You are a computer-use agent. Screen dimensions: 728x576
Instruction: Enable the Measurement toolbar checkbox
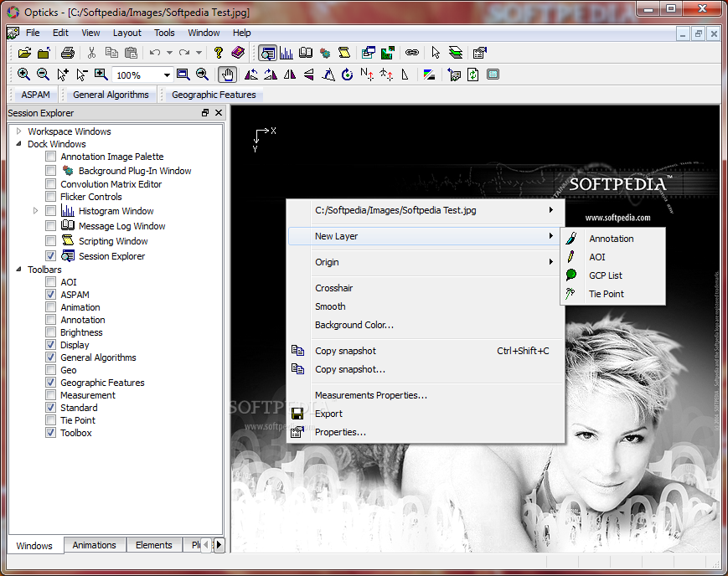click(x=50, y=394)
